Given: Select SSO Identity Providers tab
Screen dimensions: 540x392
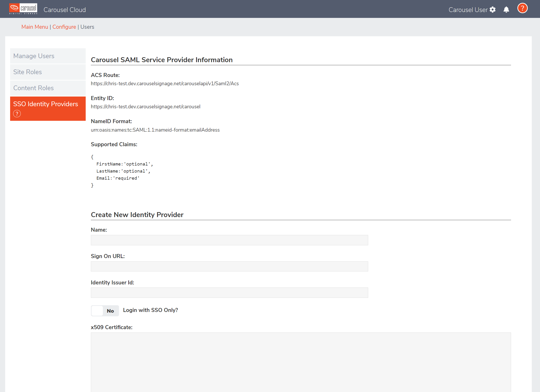Looking at the screenshot, I should (46, 104).
